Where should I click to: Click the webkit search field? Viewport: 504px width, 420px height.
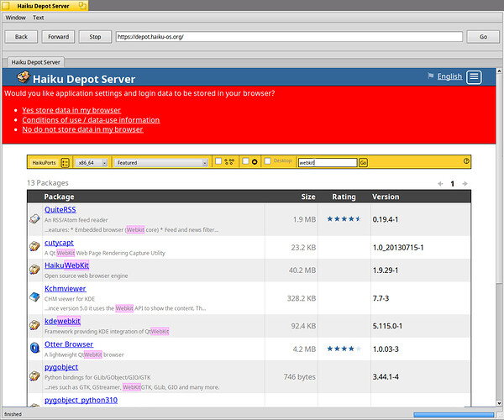point(328,163)
